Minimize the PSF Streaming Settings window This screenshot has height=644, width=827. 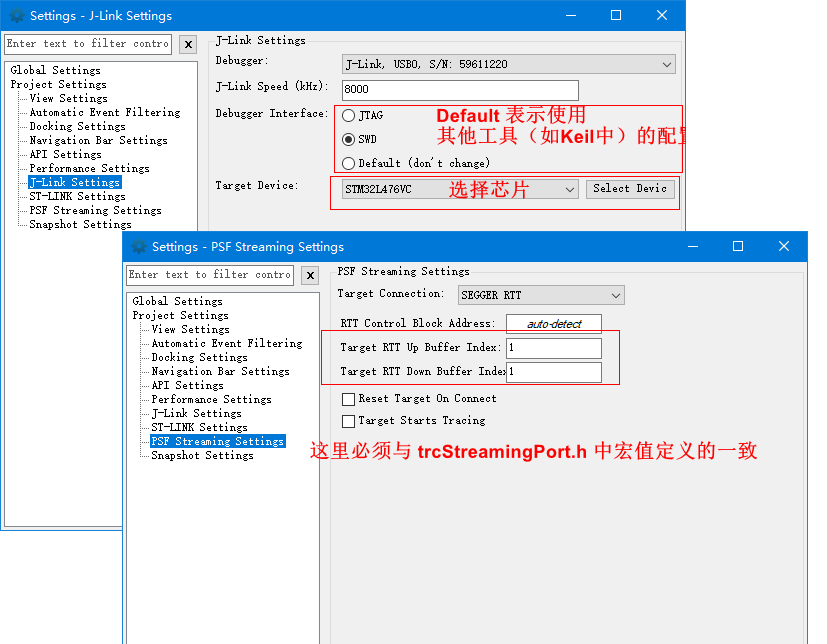pyautogui.click(x=693, y=246)
